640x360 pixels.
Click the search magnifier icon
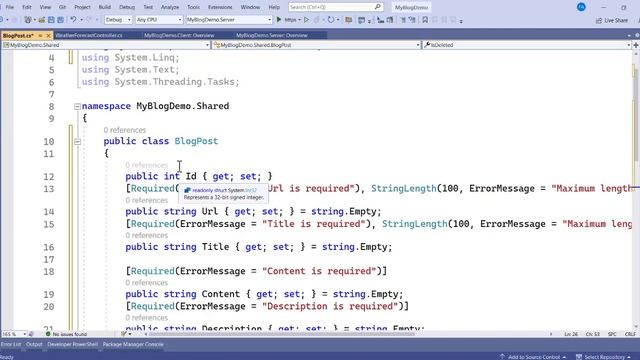point(378,7)
